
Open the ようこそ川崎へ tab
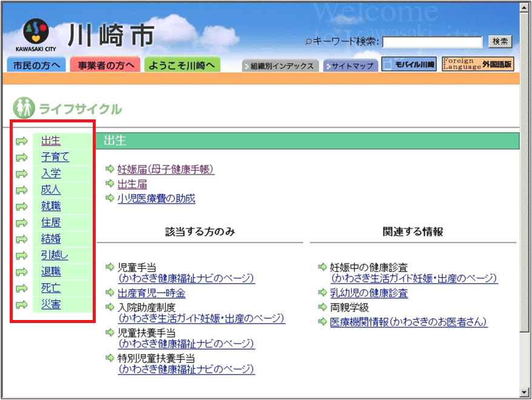click(x=182, y=65)
